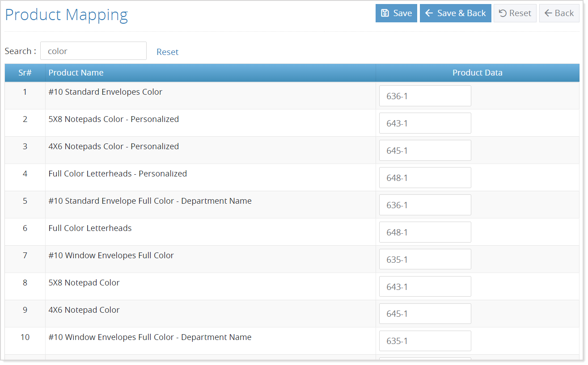Click the left arrow icon in Save & Back

(x=429, y=13)
